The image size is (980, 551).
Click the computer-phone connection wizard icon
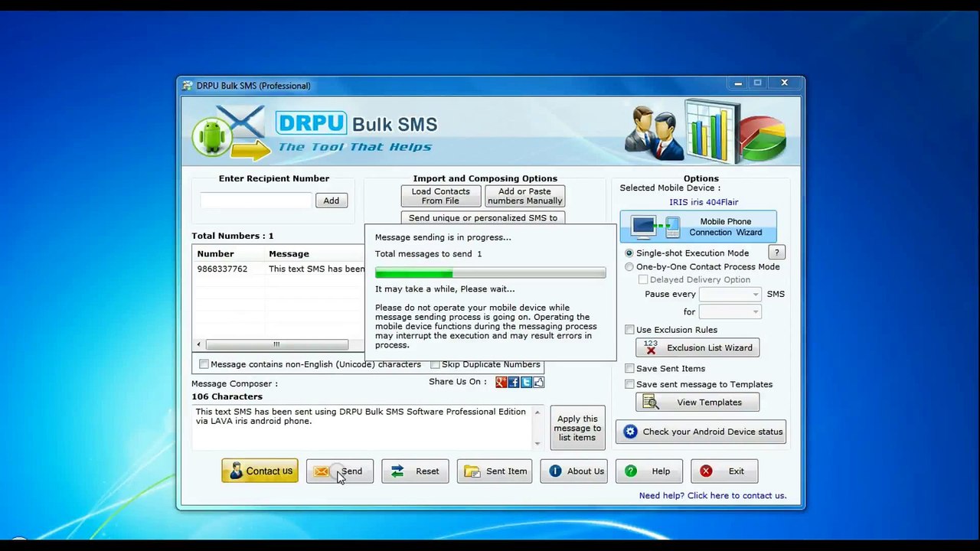point(655,227)
